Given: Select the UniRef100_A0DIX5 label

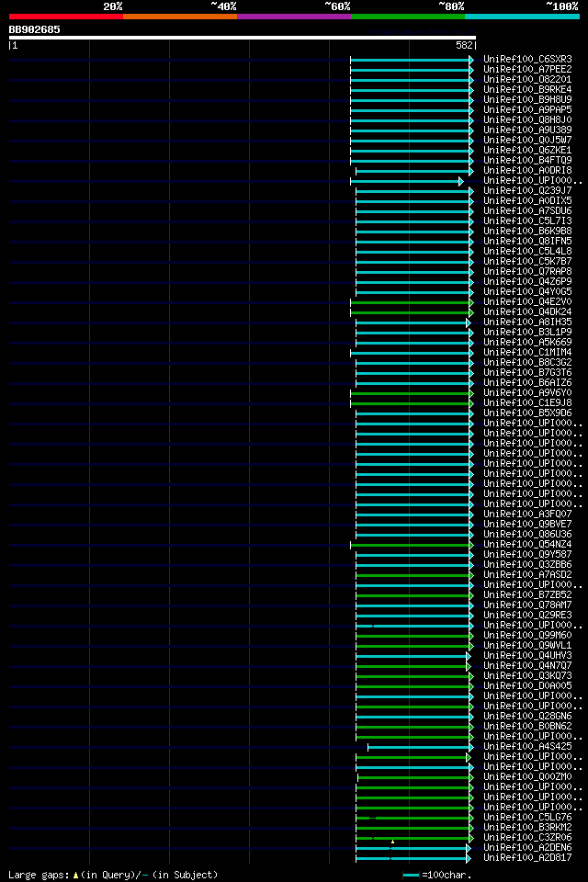Looking at the screenshot, I should 527,201.
